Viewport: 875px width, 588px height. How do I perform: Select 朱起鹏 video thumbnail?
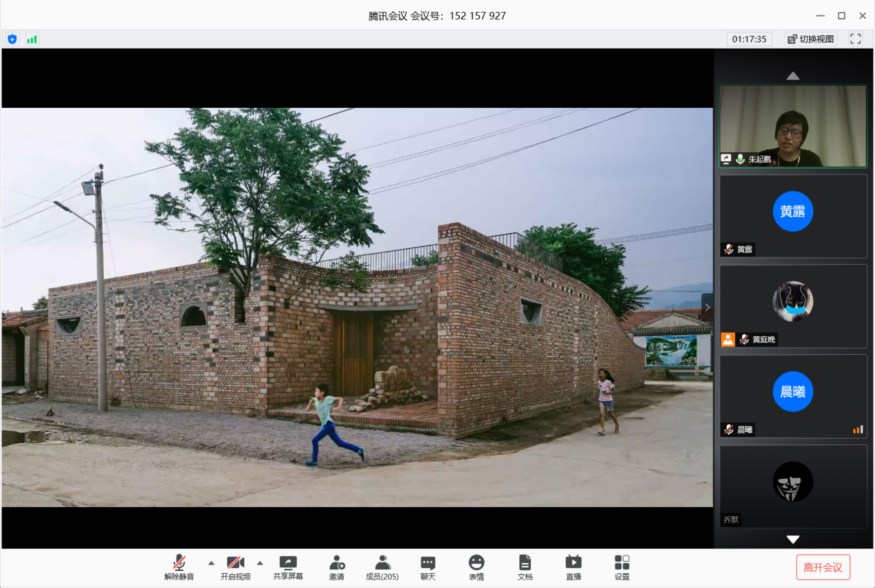pos(793,126)
